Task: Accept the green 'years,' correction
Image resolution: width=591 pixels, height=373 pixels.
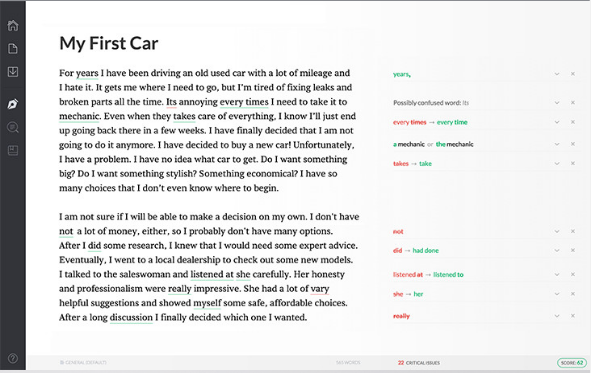Action: (402, 74)
